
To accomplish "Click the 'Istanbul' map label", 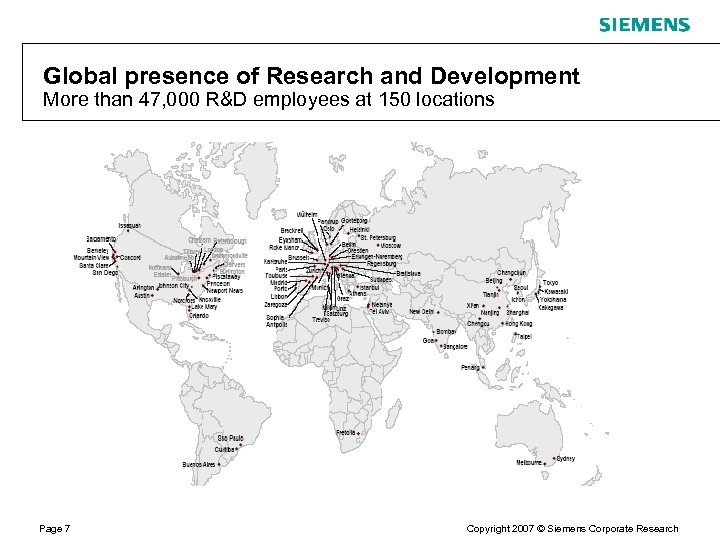I will (370, 287).
